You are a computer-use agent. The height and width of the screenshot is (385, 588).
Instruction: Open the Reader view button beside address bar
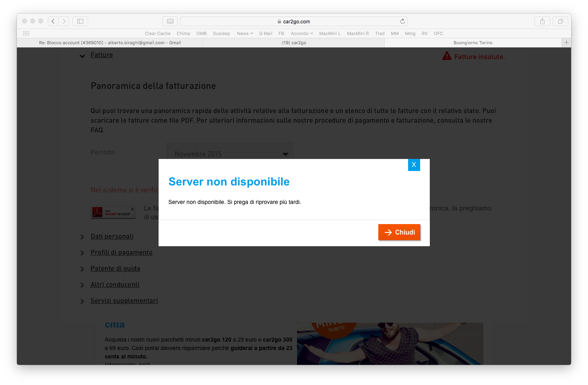pyautogui.click(x=170, y=21)
